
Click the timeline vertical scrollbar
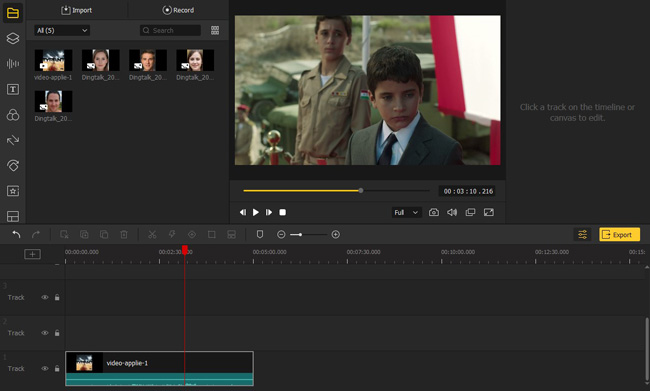pyautogui.click(x=647, y=348)
